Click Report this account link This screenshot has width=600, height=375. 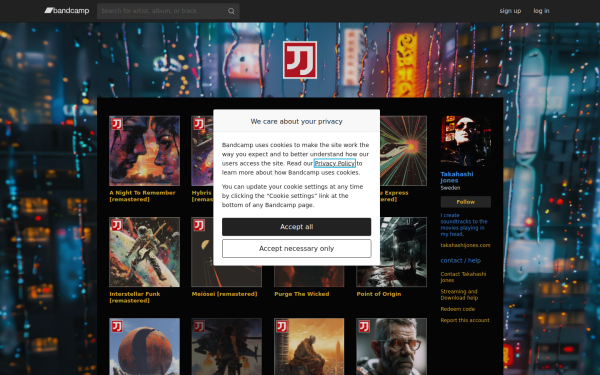465,320
